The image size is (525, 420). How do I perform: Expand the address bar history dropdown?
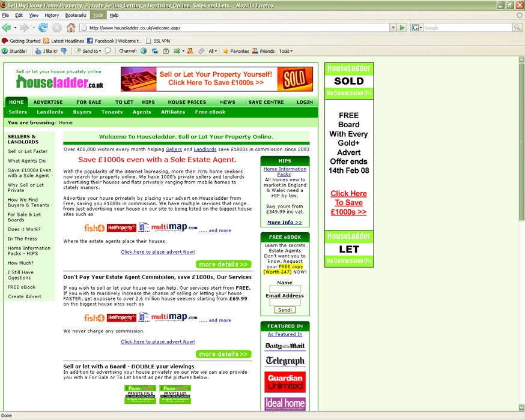pos(393,28)
